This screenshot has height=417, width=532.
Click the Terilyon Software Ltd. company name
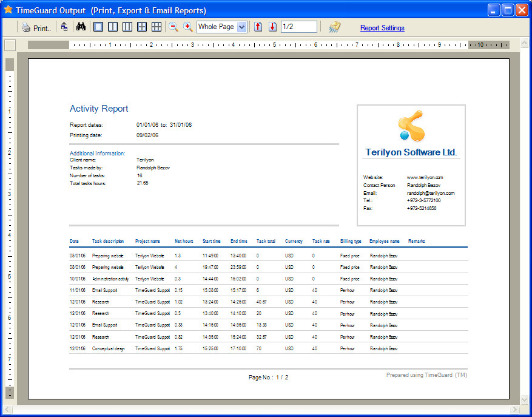pos(411,152)
